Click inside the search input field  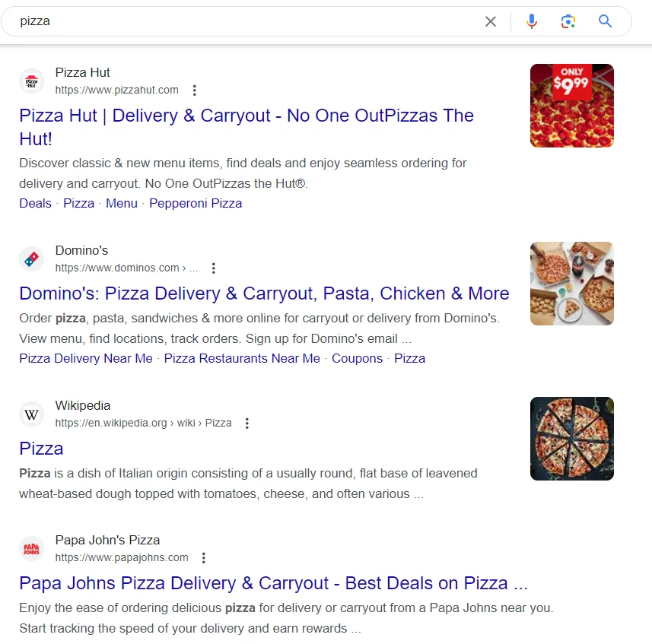228,21
